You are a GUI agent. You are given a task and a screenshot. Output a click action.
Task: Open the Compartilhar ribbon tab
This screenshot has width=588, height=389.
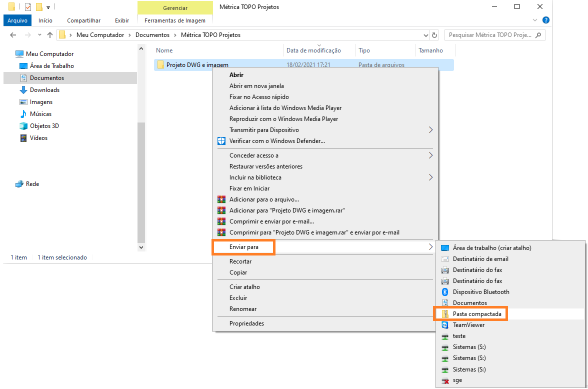pos(83,20)
